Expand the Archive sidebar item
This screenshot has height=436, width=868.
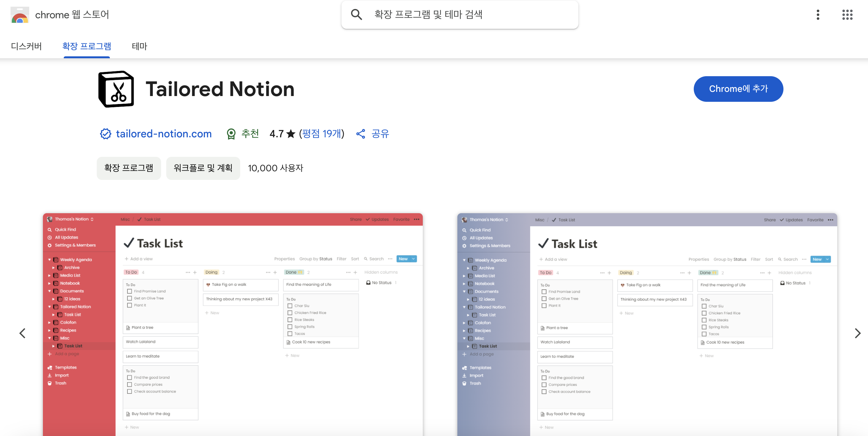(x=53, y=267)
